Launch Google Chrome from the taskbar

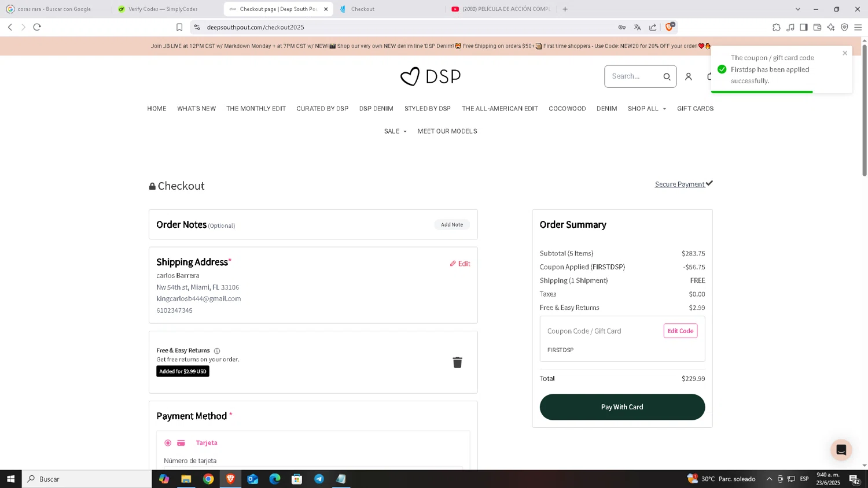[x=208, y=479]
